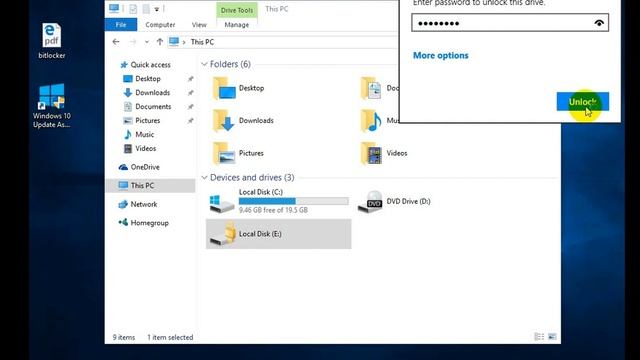This screenshot has height=360, width=640.
Task: Switch to details view in status bar
Action: tap(539, 337)
